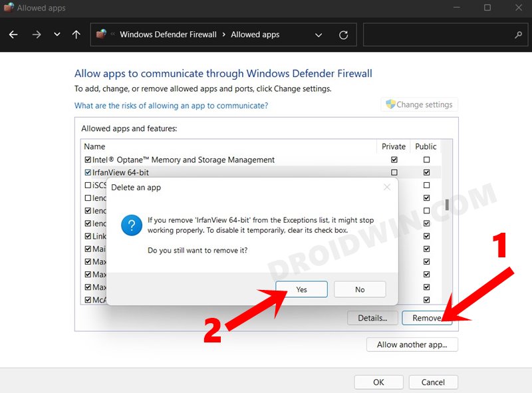Confirm removal with the Yes button

coord(301,289)
